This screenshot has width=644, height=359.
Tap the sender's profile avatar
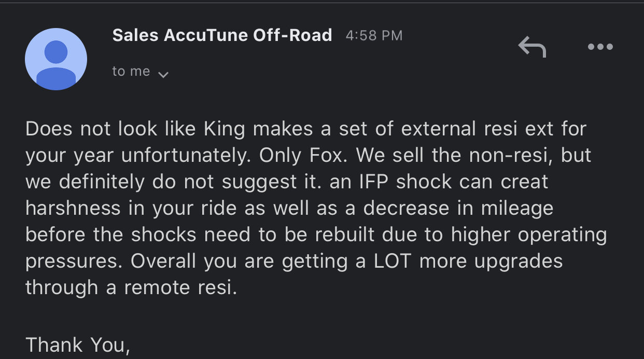point(55,59)
